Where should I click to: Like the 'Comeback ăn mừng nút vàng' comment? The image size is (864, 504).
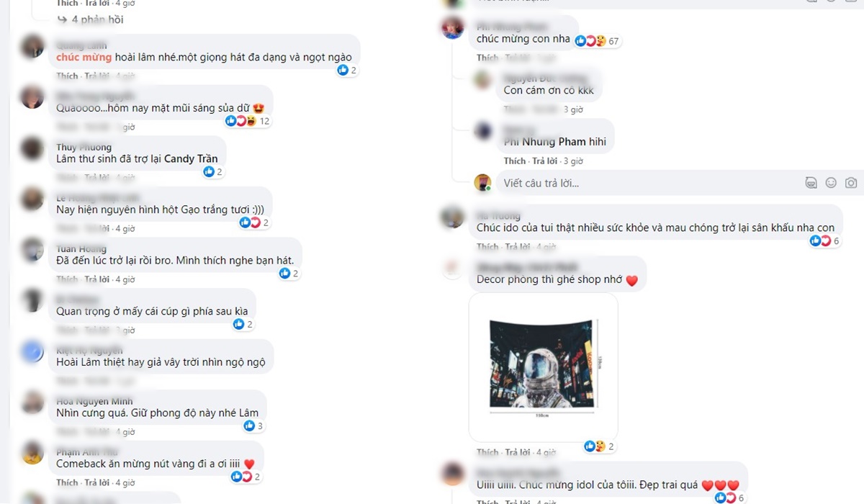(67, 482)
